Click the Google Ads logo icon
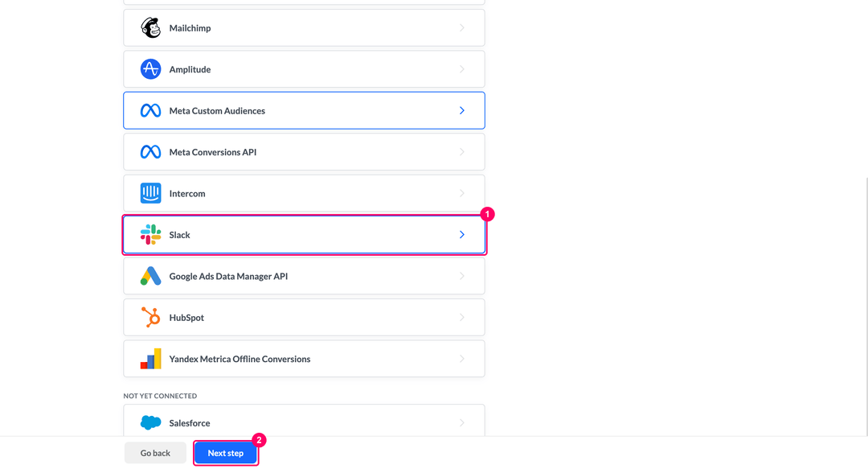Viewport: 868px width, 469px height. pyautogui.click(x=150, y=276)
